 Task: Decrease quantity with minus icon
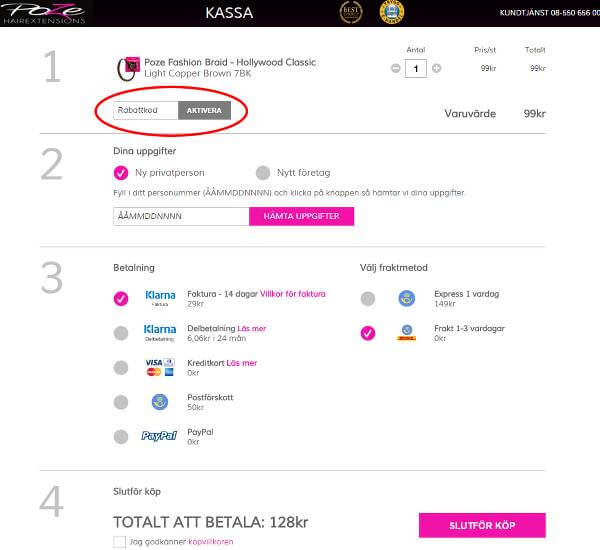(396, 68)
